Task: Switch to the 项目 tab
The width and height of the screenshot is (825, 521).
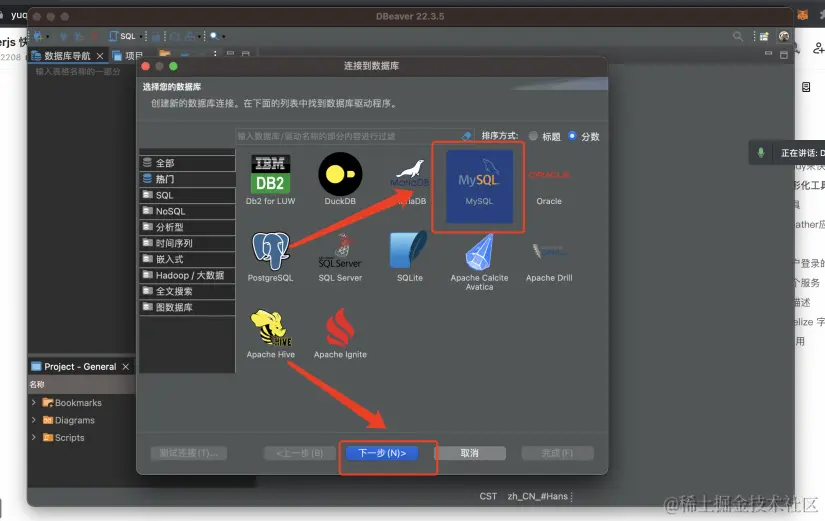Action: pos(128,56)
